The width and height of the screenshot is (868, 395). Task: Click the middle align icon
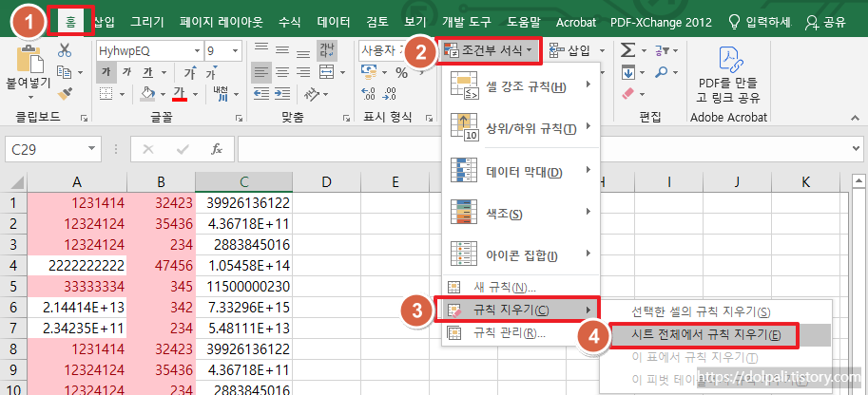(x=281, y=51)
